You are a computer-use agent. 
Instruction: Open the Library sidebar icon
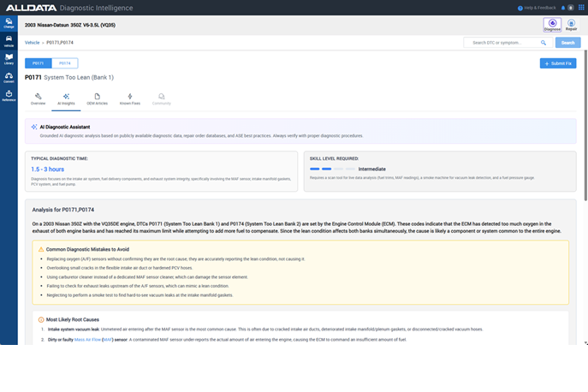point(9,59)
